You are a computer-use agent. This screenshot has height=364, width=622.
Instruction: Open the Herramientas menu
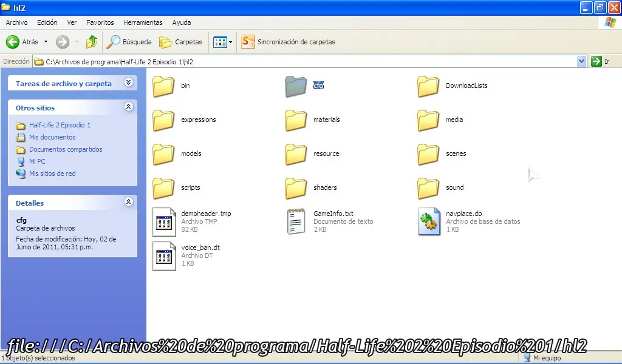click(143, 22)
